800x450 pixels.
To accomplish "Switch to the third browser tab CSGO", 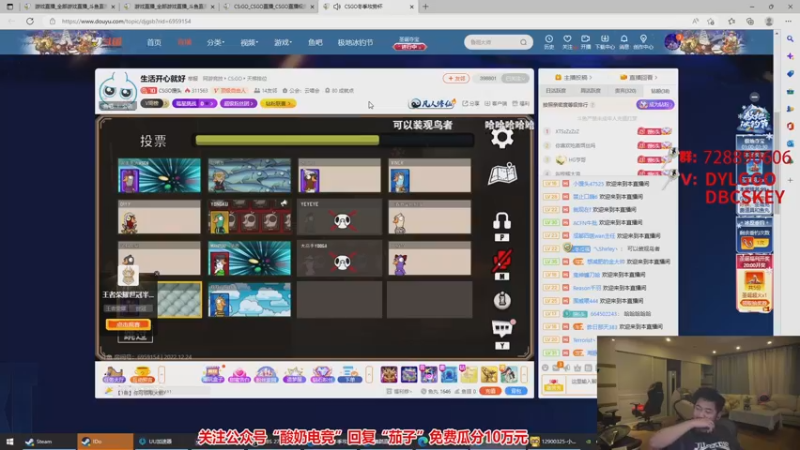I will (x=269, y=7).
